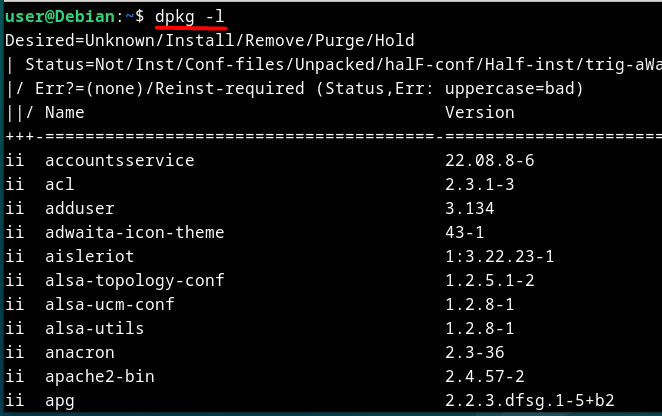Click the anacron package name
Image resolution: width=662 pixels, height=416 pixels.
(80, 353)
